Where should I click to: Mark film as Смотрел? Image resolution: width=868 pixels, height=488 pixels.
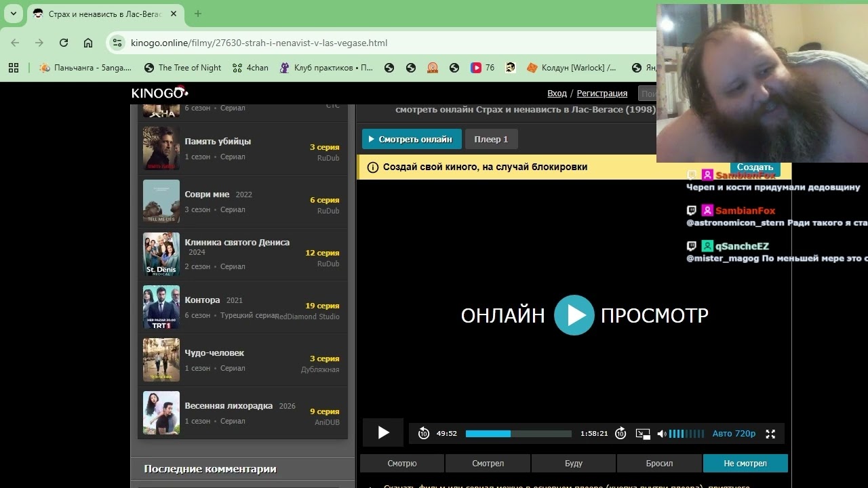[x=488, y=464]
